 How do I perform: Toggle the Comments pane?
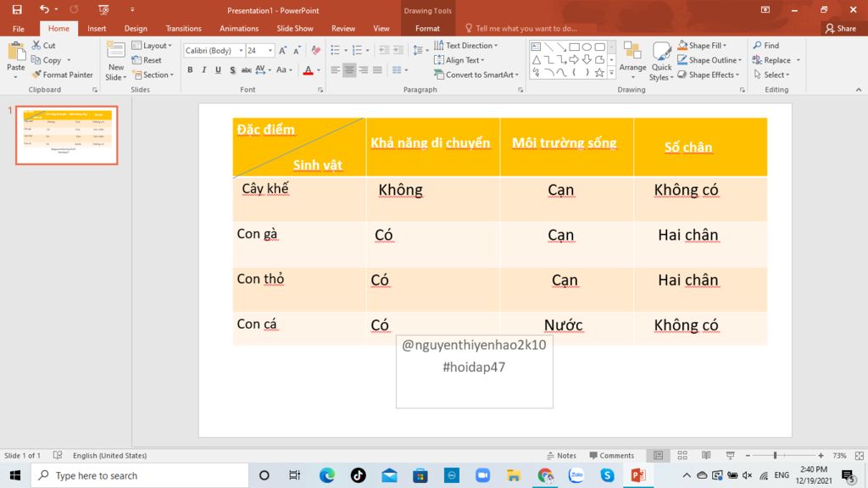tap(612, 455)
